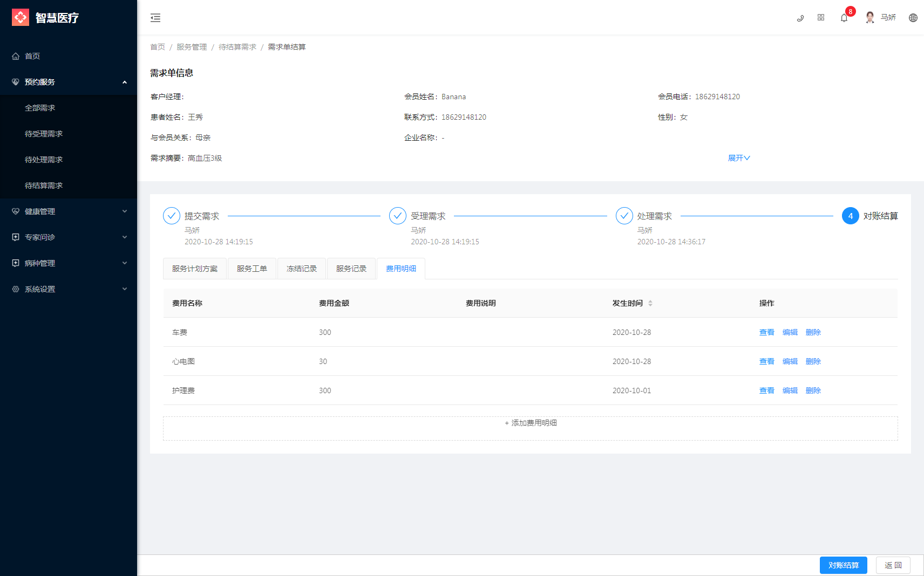The image size is (924, 576).
Task: Click 删除 for the 心电图 row
Action: coord(813,361)
